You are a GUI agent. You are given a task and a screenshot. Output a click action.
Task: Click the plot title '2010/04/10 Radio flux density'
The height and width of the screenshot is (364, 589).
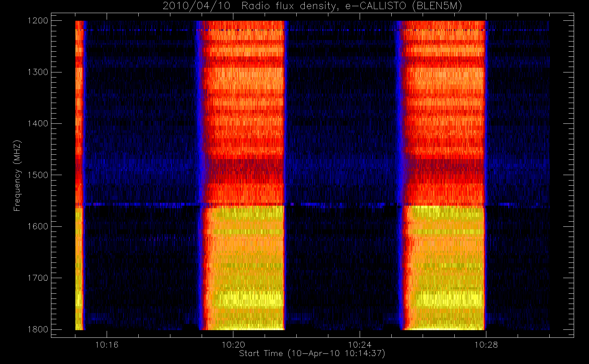(x=312, y=6)
